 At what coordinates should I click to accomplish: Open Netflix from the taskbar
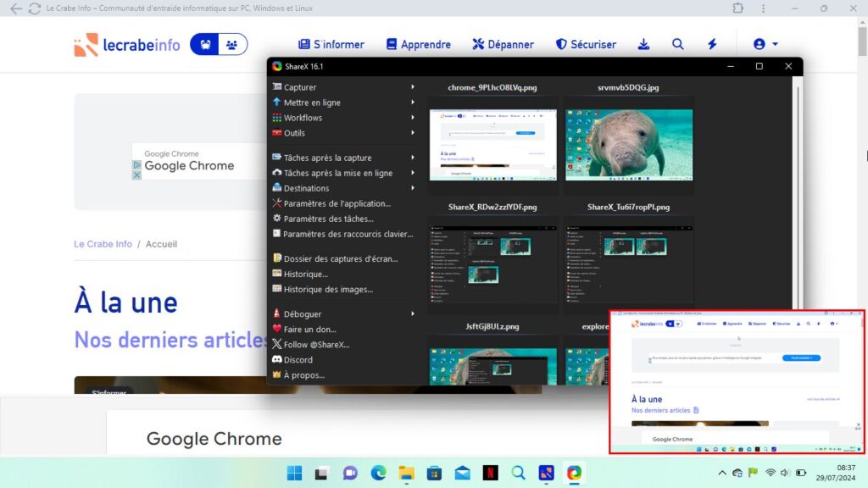point(491,473)
